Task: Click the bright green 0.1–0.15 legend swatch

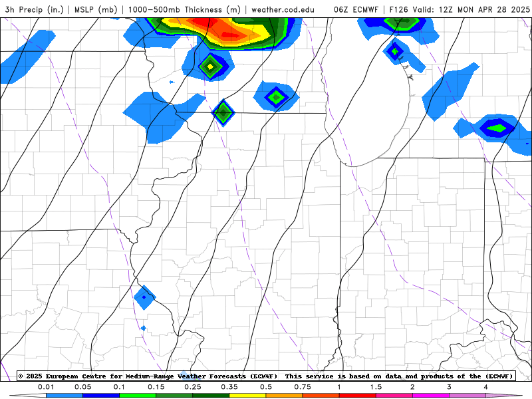Action: [x=138, y=396]
